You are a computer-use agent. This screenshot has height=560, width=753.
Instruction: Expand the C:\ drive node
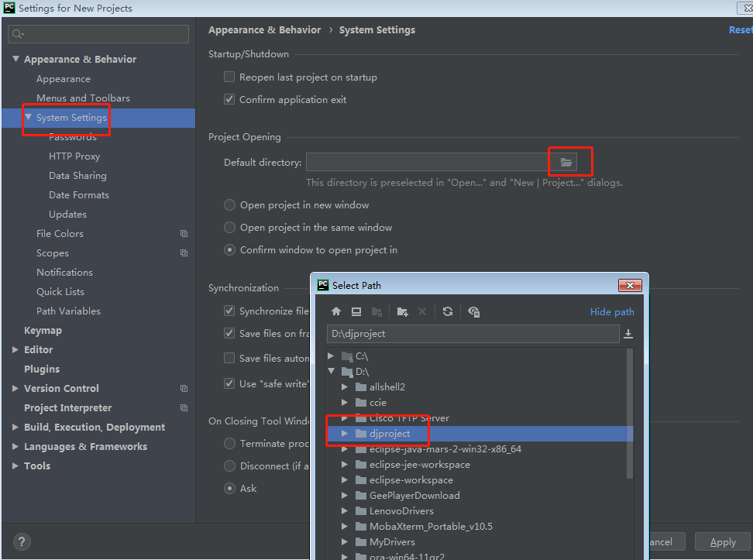(330, 356)
